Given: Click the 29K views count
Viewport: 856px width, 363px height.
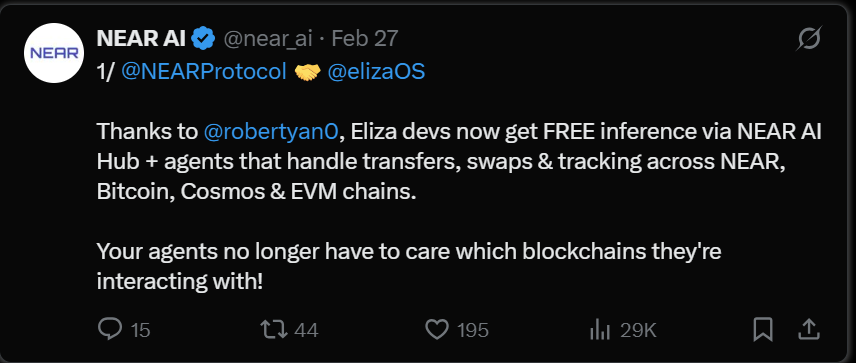Looking at the screenshot, I should tap(638, 330).
